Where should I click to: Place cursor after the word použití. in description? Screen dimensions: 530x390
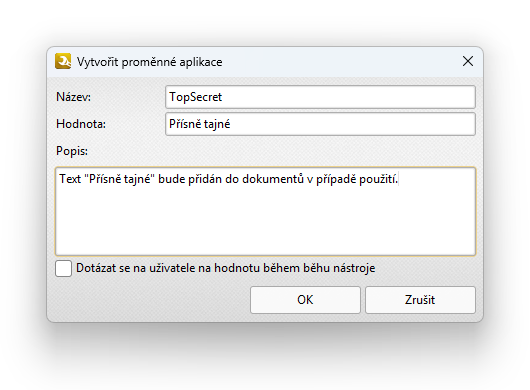399,179
